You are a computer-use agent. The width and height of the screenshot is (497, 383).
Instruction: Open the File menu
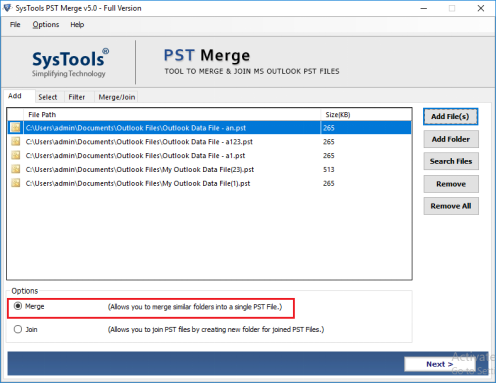[15, 25]
